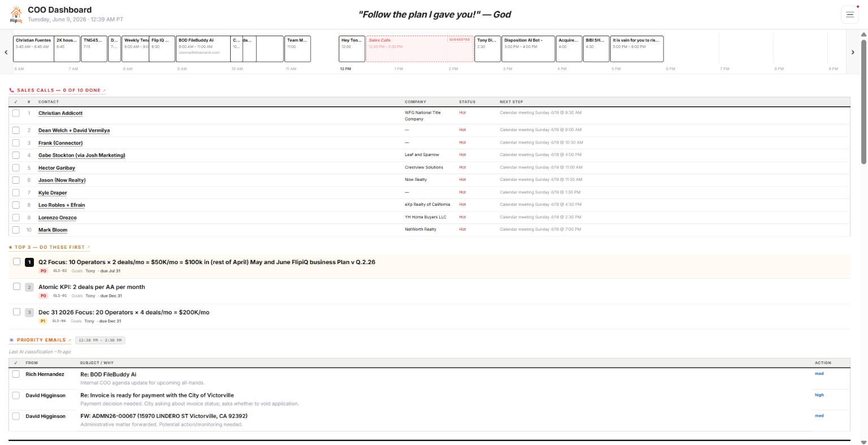View Kyle Draper contact
The image size is (868, 445).
[x=53, y=193]
